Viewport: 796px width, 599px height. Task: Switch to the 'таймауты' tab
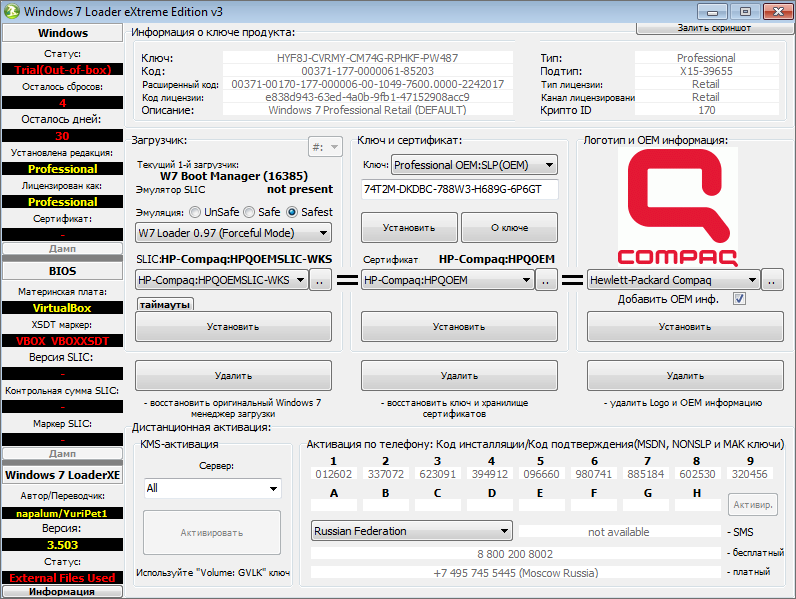point(165,304)
